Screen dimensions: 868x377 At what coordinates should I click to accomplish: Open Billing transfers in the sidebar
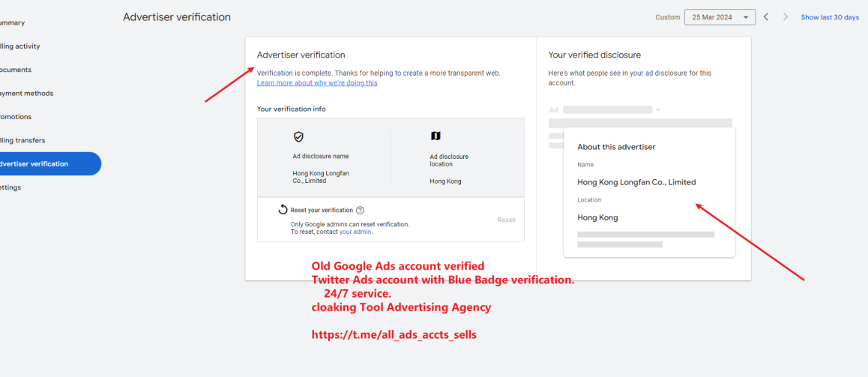[22, 141]
